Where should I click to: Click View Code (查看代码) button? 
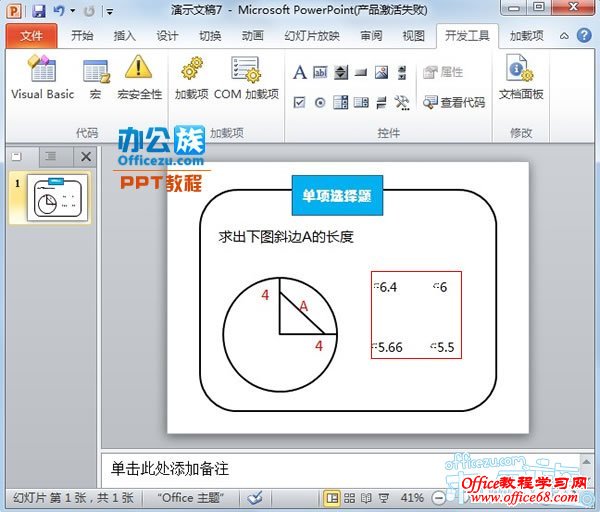[x=453, y=102]
